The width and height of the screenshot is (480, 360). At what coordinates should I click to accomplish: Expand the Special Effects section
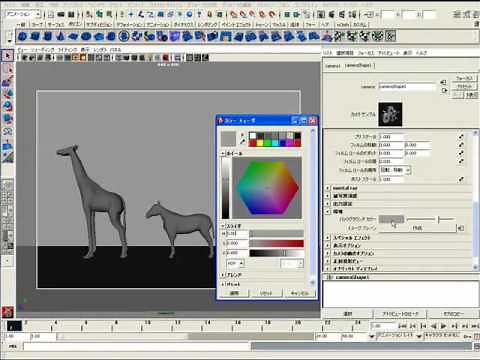click(x=328, y=238)
